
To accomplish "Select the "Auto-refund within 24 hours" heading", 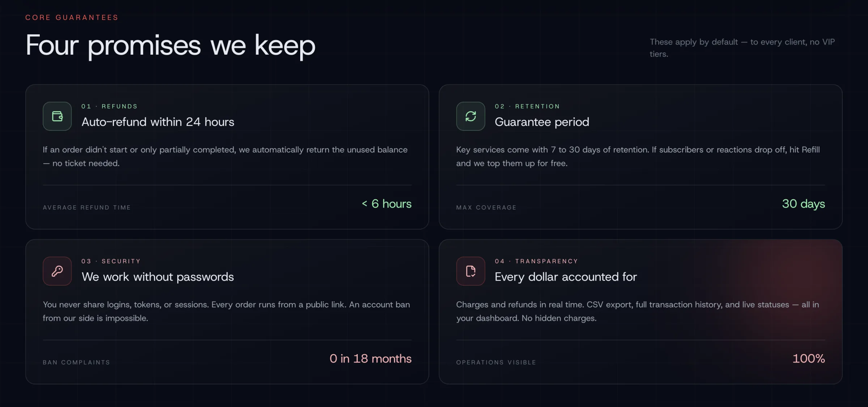I will pyautogui.click(x=158, y=122).
